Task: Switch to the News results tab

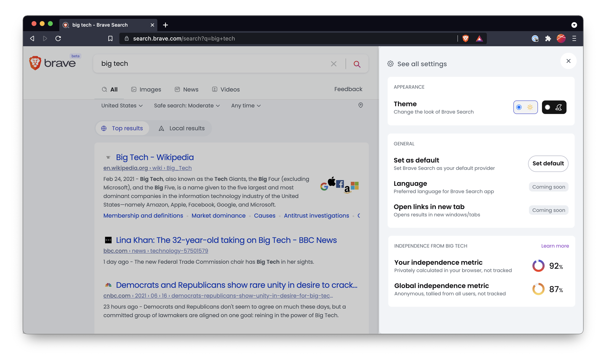Action: 187,89
